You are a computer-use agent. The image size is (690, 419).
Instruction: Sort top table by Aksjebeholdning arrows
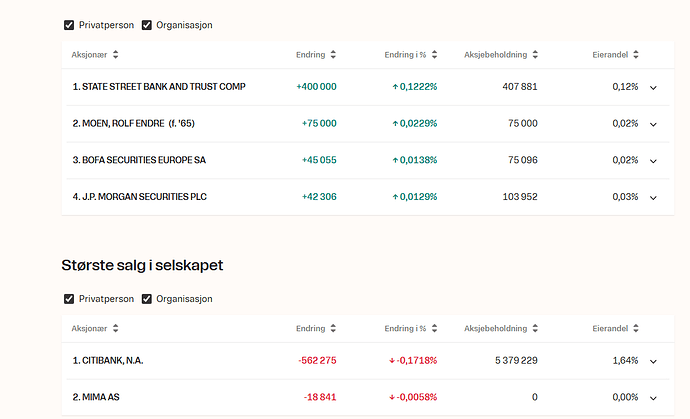535,55
